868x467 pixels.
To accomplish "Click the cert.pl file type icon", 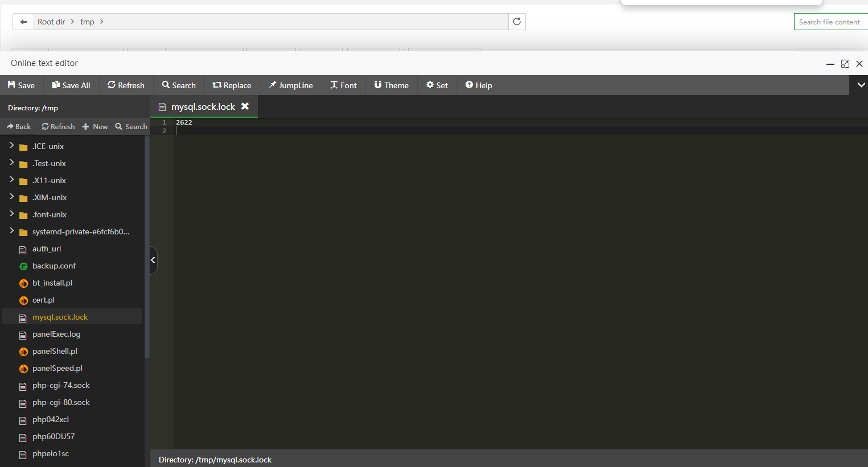I will [23, 300].
